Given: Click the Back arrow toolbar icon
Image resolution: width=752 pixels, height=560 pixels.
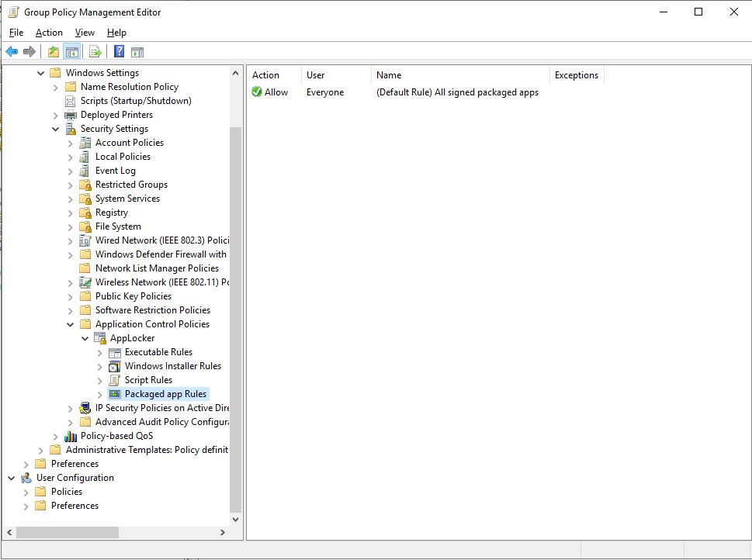Looking at the screenshot, I should pos(12,51).
